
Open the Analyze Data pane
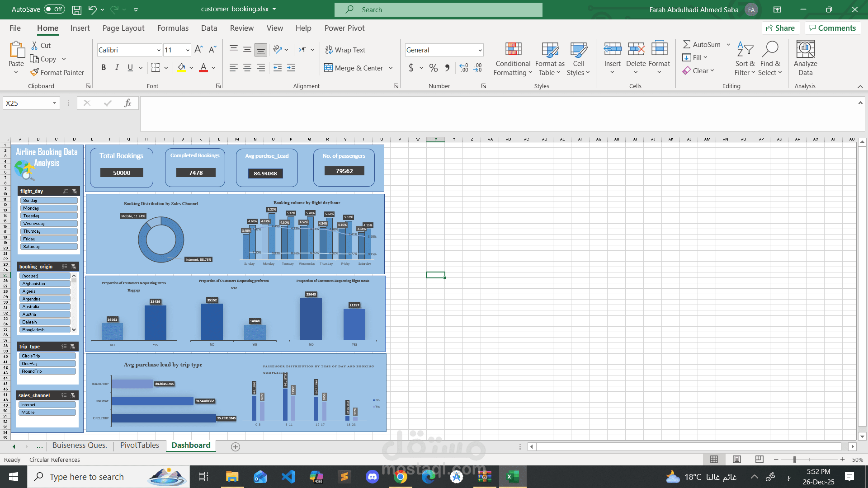[x=805, y=58]
